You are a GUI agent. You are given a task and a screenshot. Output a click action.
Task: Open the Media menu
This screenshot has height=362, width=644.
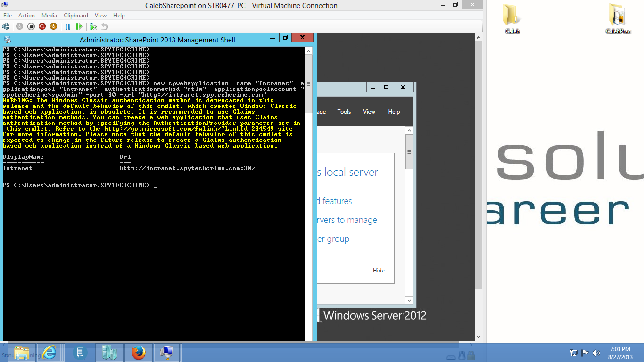click(x=49, y=16)
